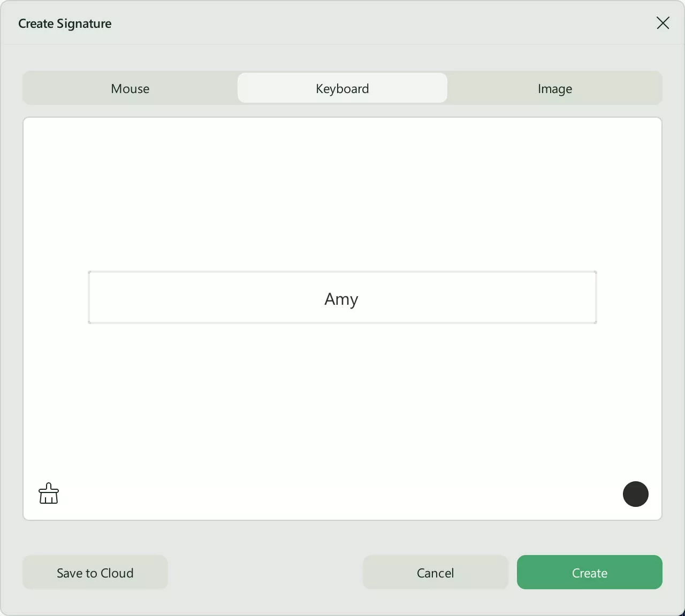This screenshot has width=685, height=616.
Task: Dismiss the dialog using Cancel
Action: tap(435, 572)
